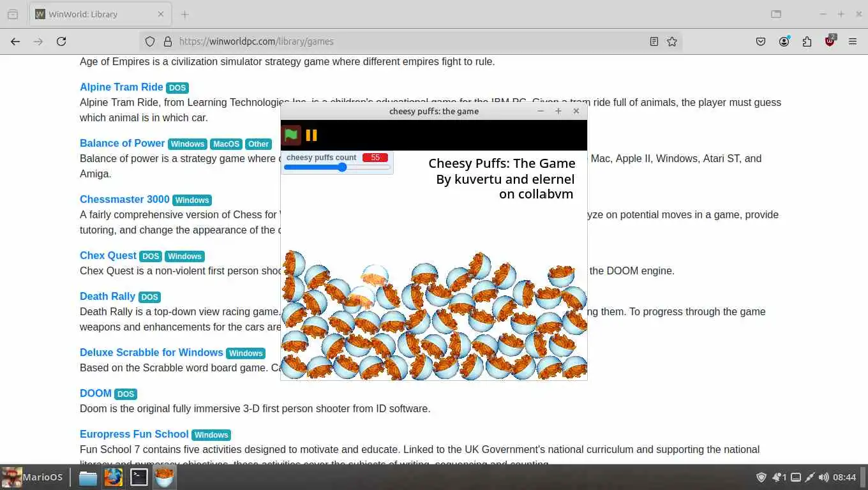
Task: Open the DOOM game link
Action: [x=96, y=393]
